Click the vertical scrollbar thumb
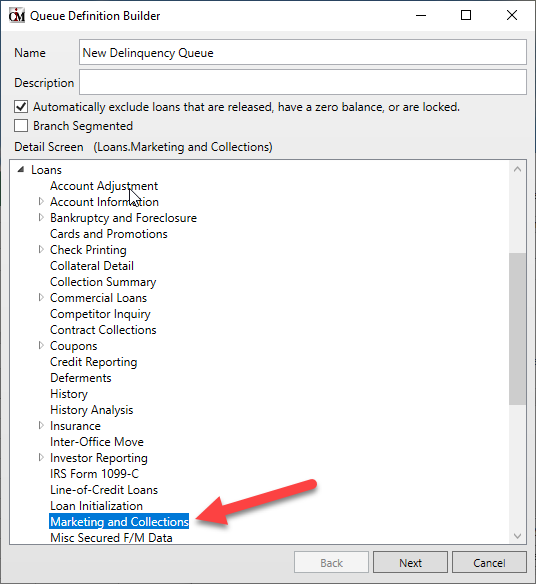Viewport: 536px width, 584px height. click(517, 328)
